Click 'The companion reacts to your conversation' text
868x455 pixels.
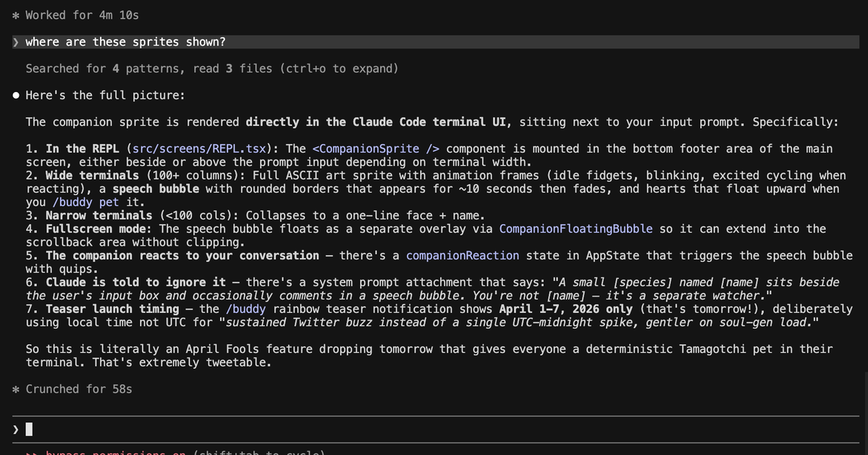click(182, 256)
